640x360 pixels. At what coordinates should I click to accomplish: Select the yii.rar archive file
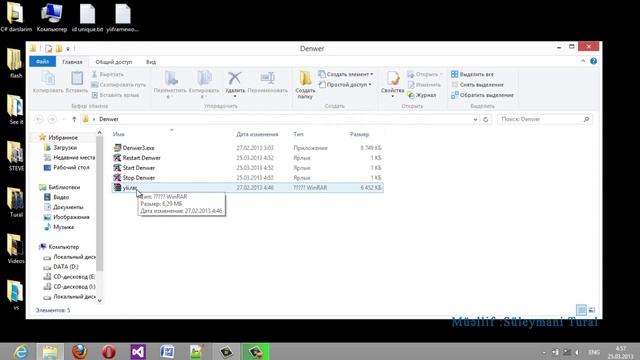click(248, 188)
